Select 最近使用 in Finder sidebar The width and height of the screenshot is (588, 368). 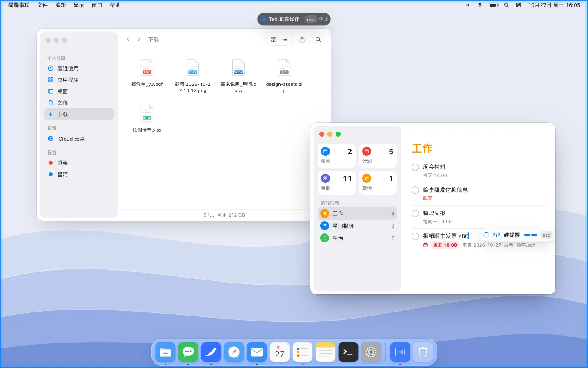click(79, 68)
